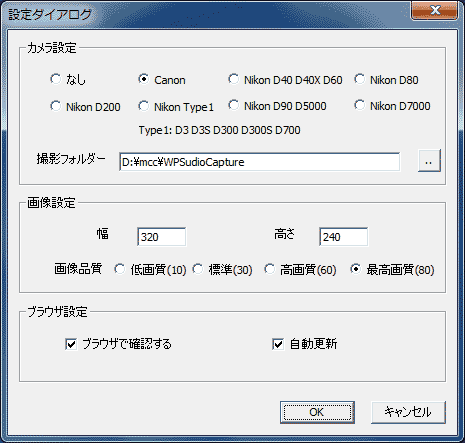Screen dimensions: 465x443
Task: Click the キャンセル button
Action: (408, 412)
